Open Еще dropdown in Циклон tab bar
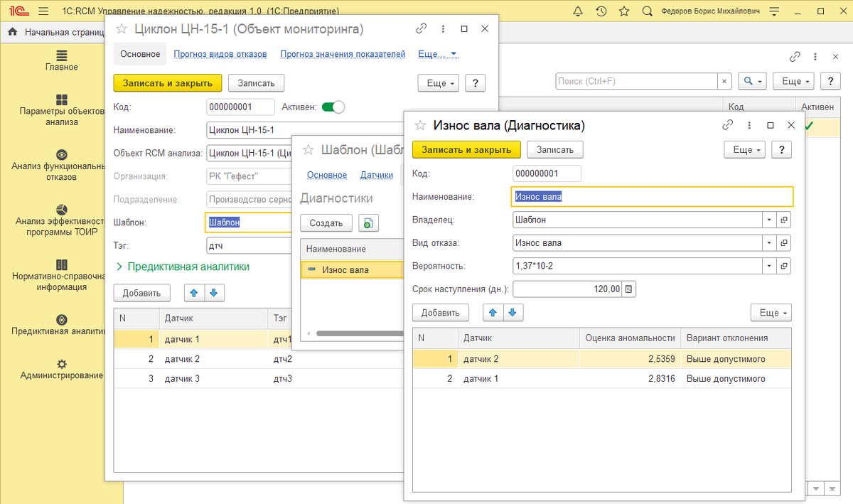The image size is (853, 504). pyautogui.click(x=437, y=54)
